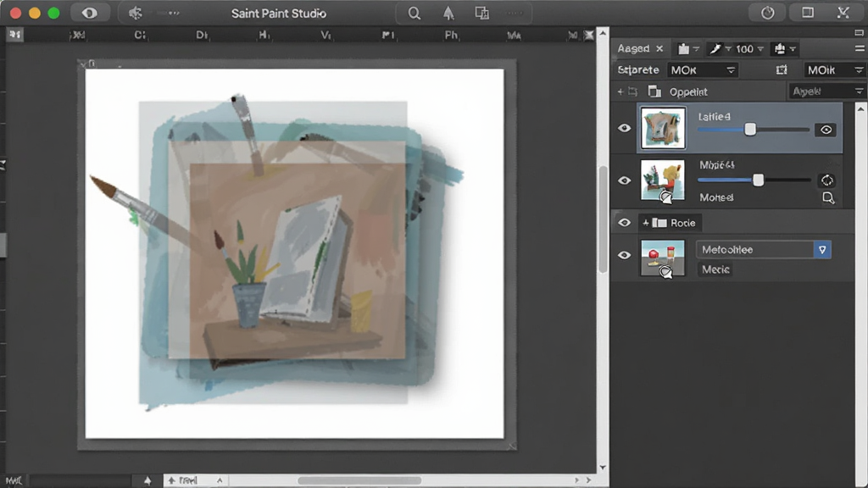The image size is (868, 488).
Task: Click the Mbié layer opacity slider handle
Action: 758,180
